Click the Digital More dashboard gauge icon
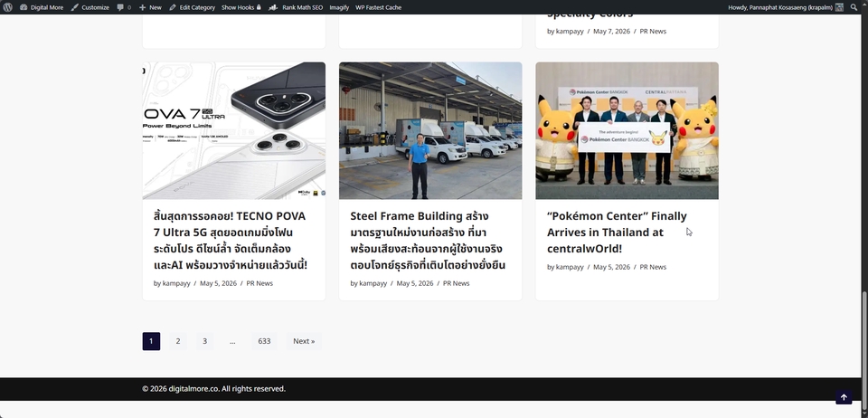 pyautogui.click(x=24, y=7)
